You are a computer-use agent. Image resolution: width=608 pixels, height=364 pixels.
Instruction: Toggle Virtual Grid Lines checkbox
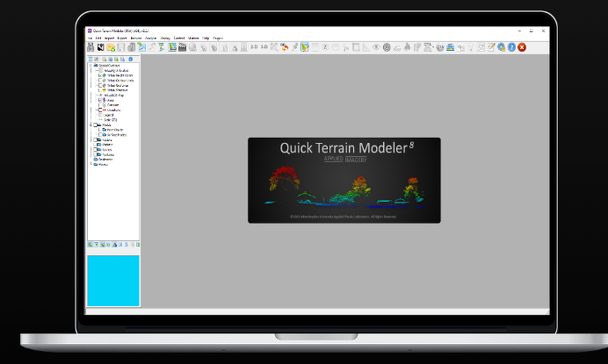click(x=100, y=85)
